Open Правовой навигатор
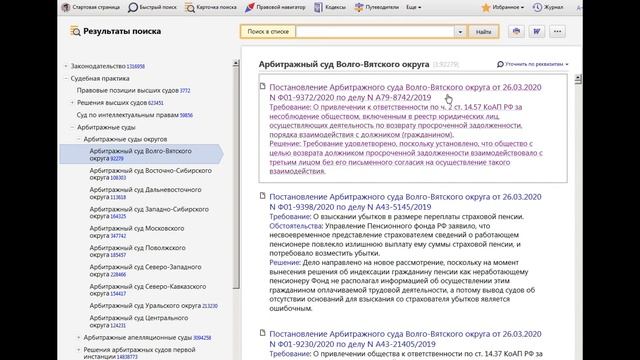Viewport: 640px width, 360px height. (275, 7)
